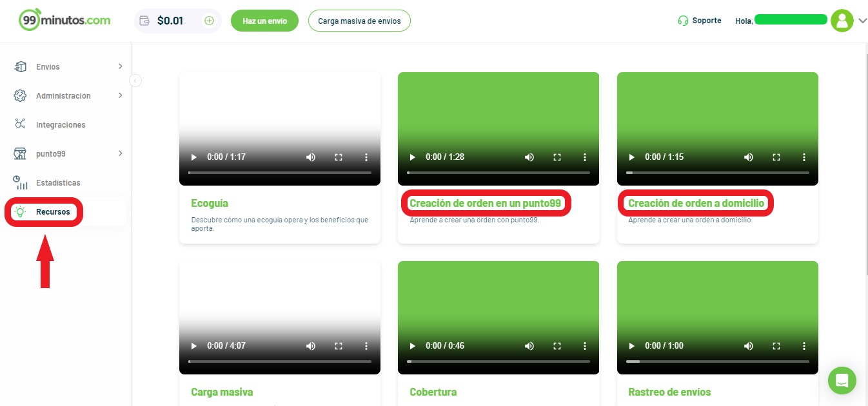Play the Cobertura 0:46 video
This screenshot has height=406, width=868.
412,345
